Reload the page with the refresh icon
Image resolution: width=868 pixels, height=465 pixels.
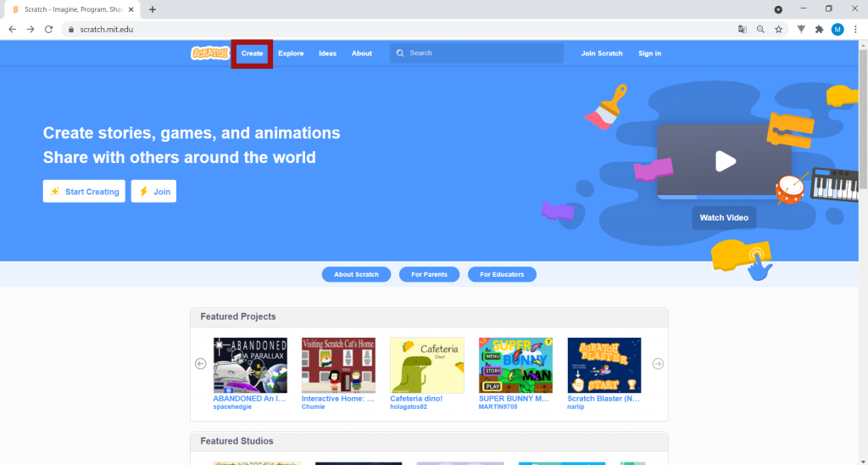click(48, 30)
